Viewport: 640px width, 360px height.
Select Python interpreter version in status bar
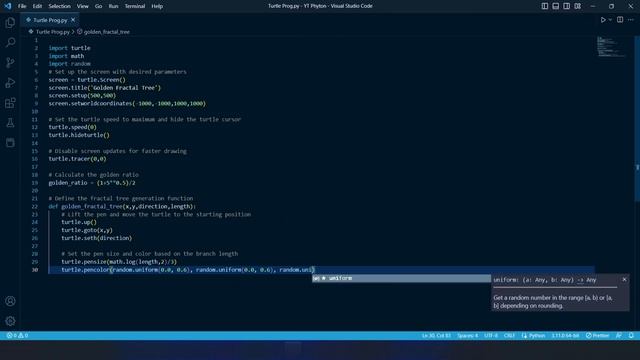[x=565, y=336]
